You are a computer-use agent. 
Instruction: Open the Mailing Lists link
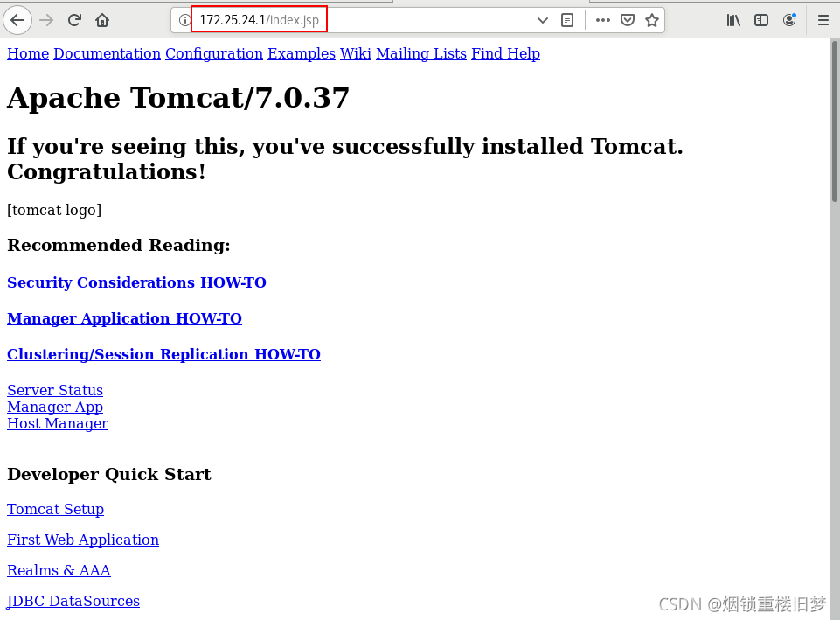click(x=421, y=53)
